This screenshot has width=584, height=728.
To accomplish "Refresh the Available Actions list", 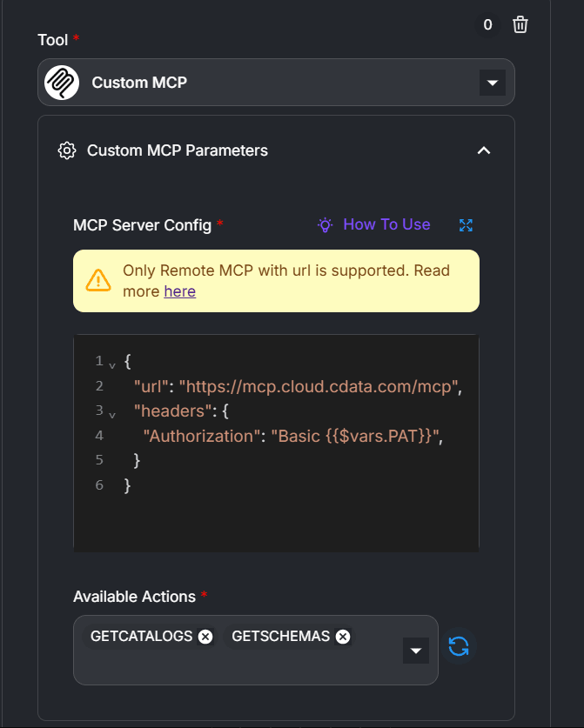I will [x=459, y=646].
